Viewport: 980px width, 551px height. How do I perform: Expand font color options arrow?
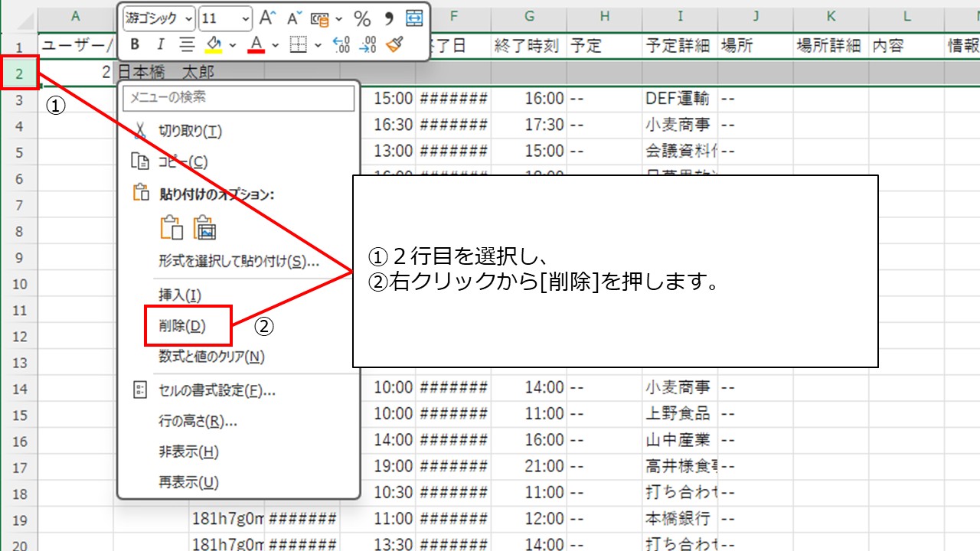click(x=276, y=45)
